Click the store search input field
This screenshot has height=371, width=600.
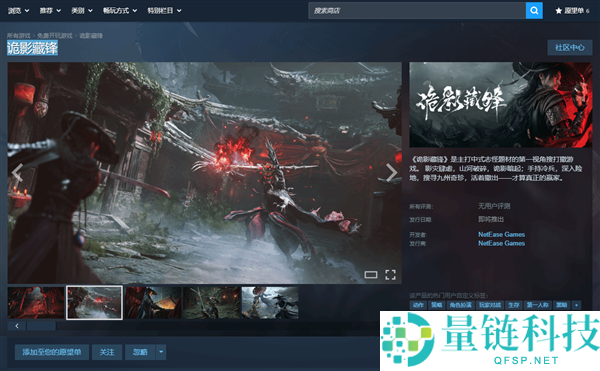(417, 11)
